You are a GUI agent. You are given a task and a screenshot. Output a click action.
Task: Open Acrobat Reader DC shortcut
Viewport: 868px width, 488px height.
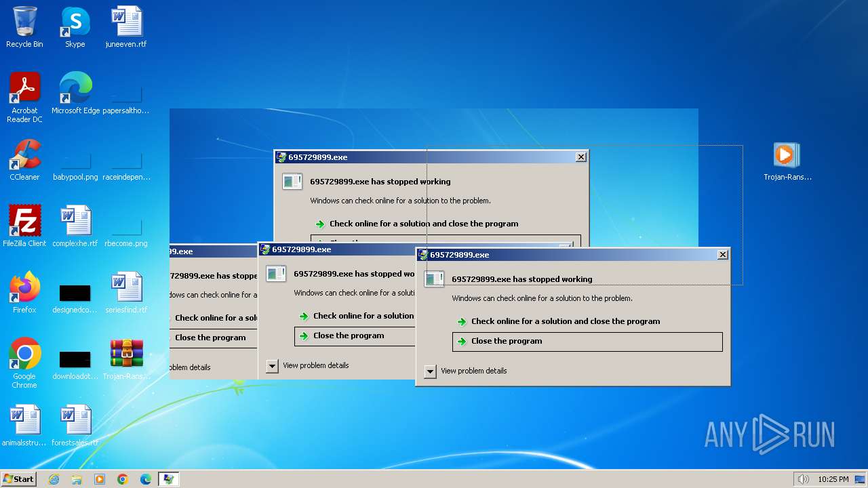[24, 98]
